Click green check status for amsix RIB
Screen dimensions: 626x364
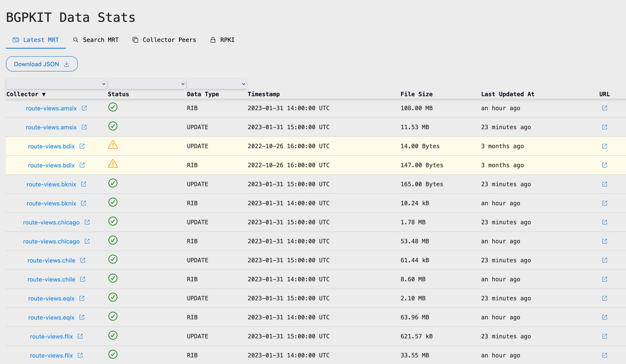113,107
